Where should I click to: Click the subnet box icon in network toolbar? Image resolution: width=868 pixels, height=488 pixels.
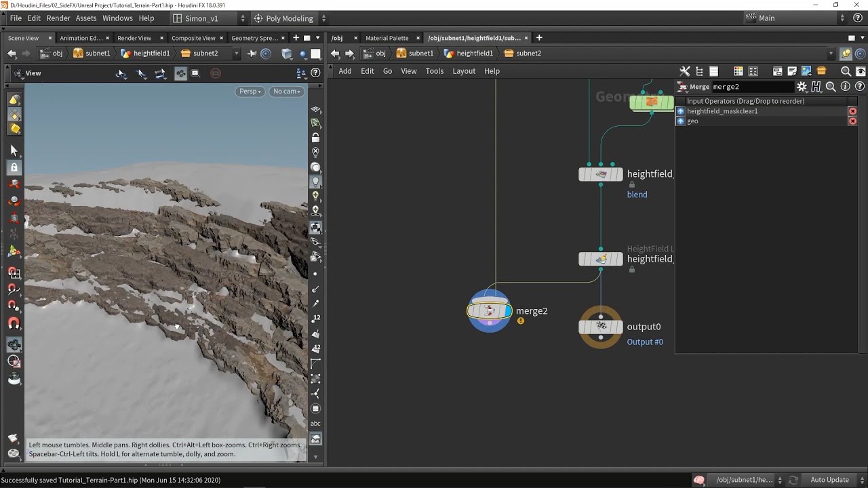click(x=821, y=71)
